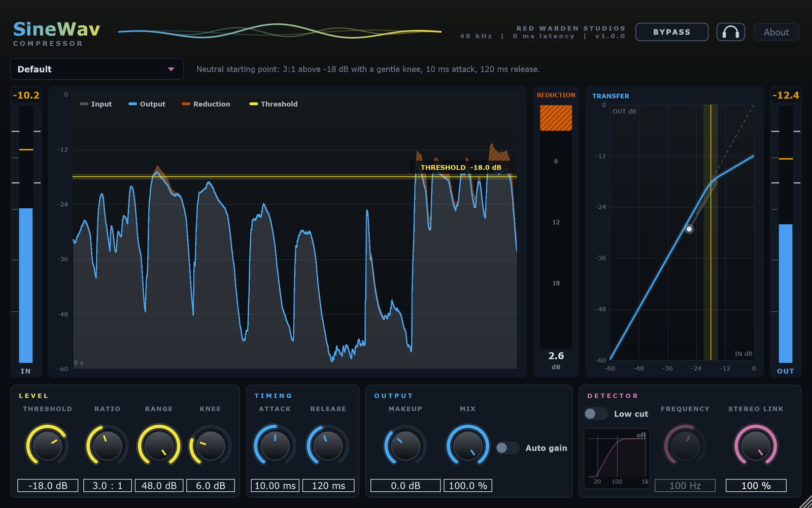Click the Ratio knob
The image size is (812, 508).
[108, 446]
